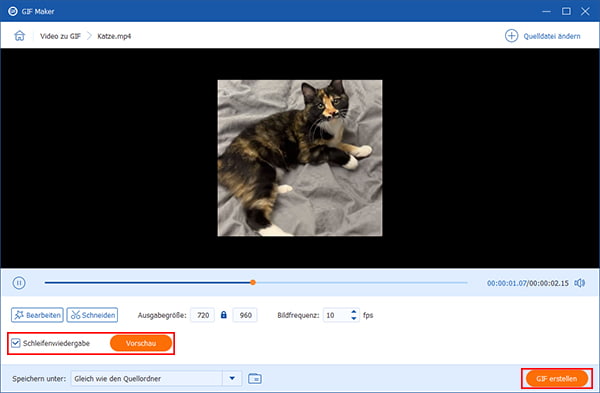Screen dimensions: 600x393
Task: Click GIF erstellen to create GIF
Action: [x=557, y=378]
